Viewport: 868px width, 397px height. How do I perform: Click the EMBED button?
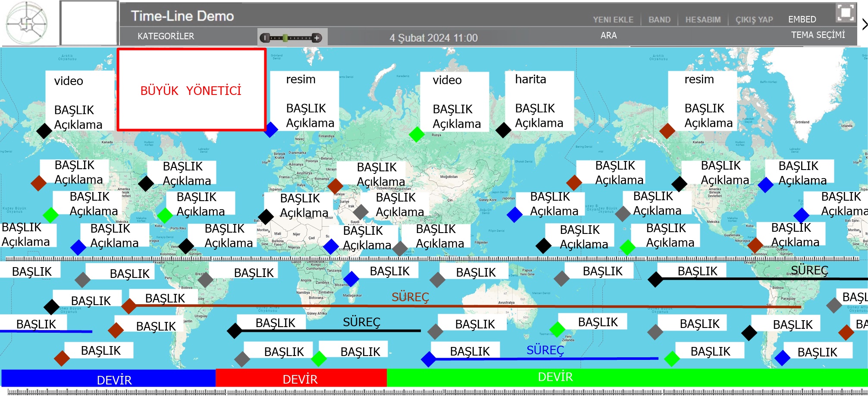click(802, 19)
